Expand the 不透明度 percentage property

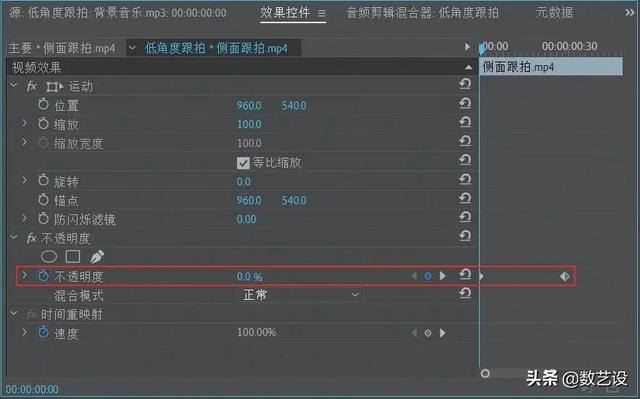pyautogui.click(x=24, y=275)
